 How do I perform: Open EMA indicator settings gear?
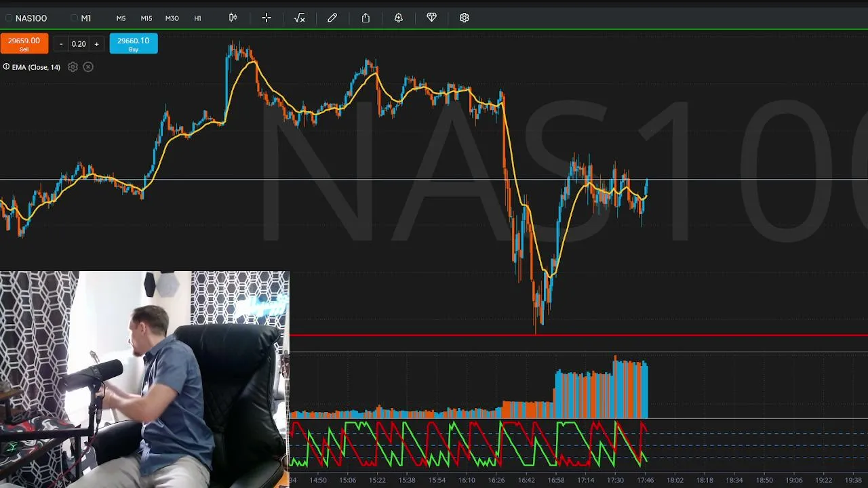click(73, 67)
